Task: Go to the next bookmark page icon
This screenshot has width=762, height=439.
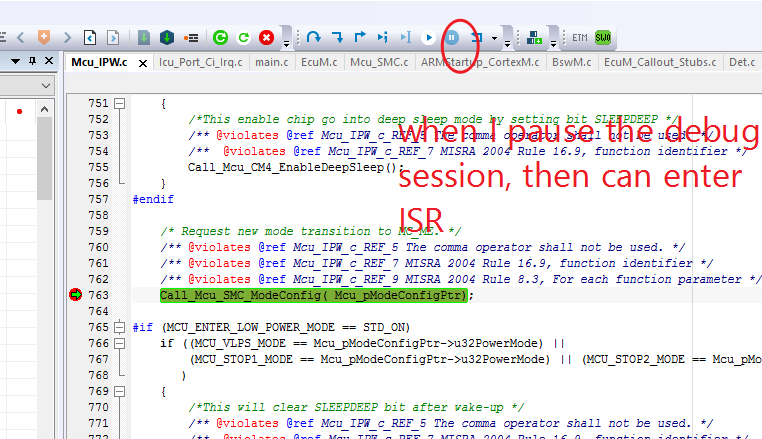Action: pyautogui.click(x=113, y=37)
